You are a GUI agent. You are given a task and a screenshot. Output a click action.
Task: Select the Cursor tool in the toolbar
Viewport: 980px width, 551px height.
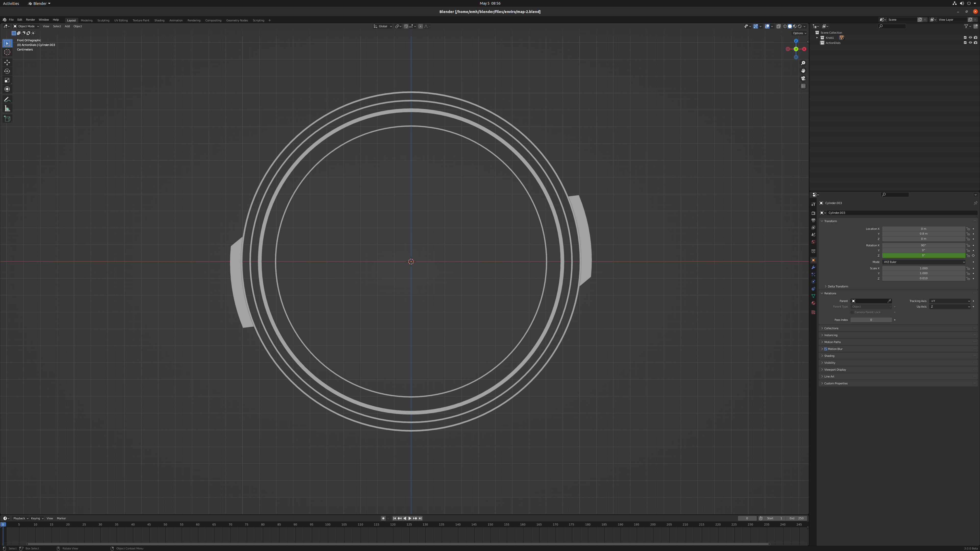pos(7,52)
